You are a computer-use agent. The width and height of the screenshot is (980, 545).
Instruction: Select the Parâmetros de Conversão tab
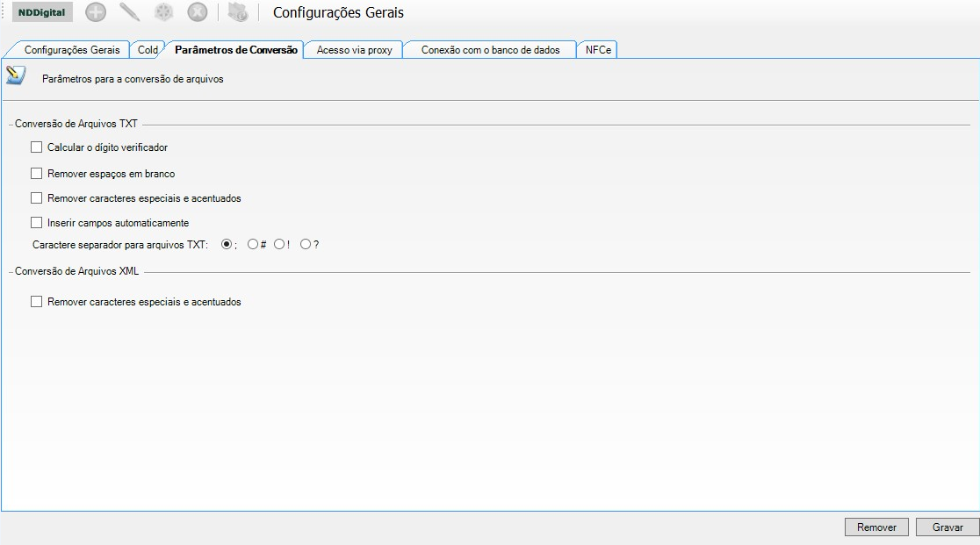pos(235,50)
